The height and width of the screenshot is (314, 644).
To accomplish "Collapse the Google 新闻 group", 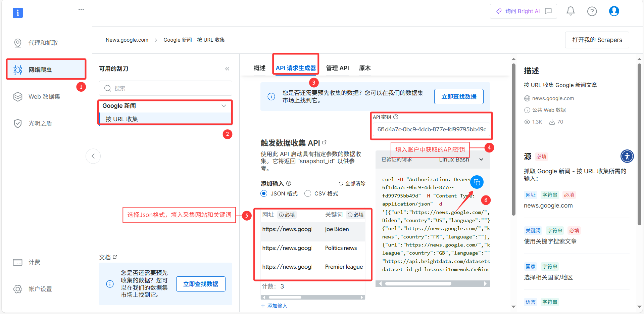I will (x=224, y=106).
